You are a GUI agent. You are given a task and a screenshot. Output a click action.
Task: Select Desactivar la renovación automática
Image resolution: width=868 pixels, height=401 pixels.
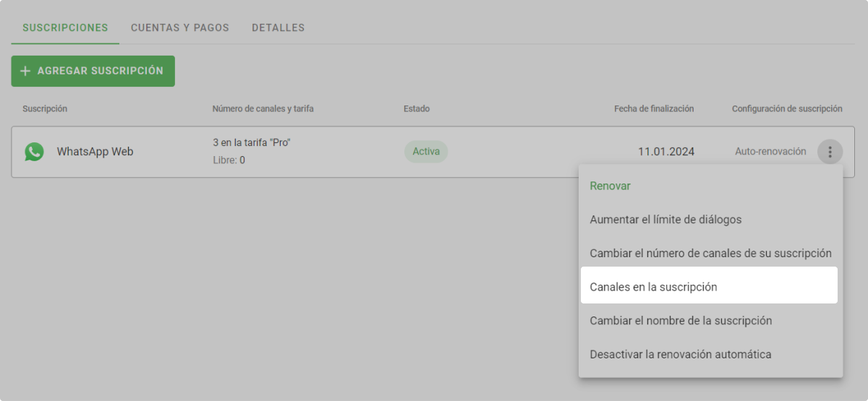pos(680,354)
